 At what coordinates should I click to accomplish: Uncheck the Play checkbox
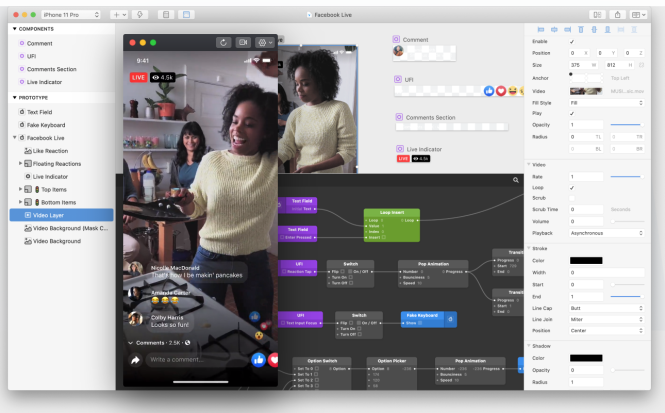coord(572,113)
